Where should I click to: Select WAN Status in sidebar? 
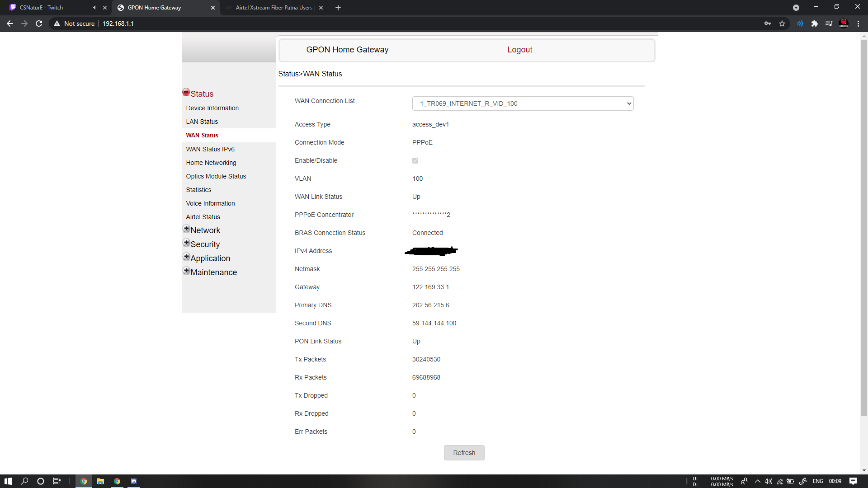click(202, 135)
